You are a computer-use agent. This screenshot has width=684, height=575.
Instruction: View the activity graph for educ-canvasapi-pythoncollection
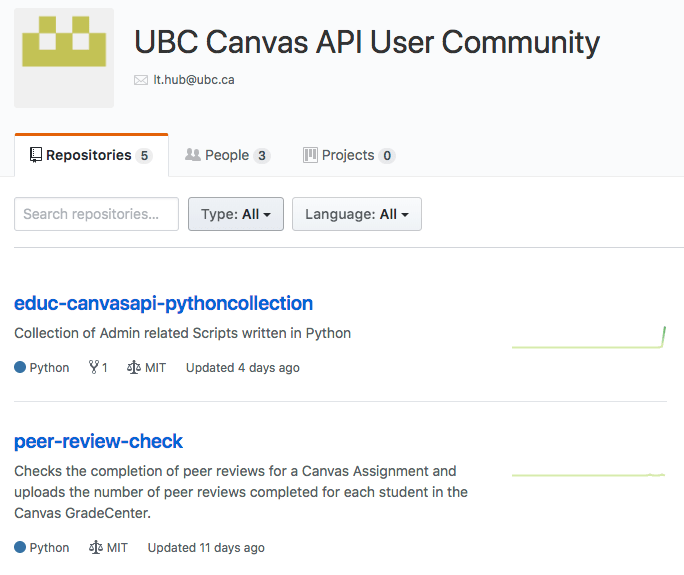click(588, 337)
